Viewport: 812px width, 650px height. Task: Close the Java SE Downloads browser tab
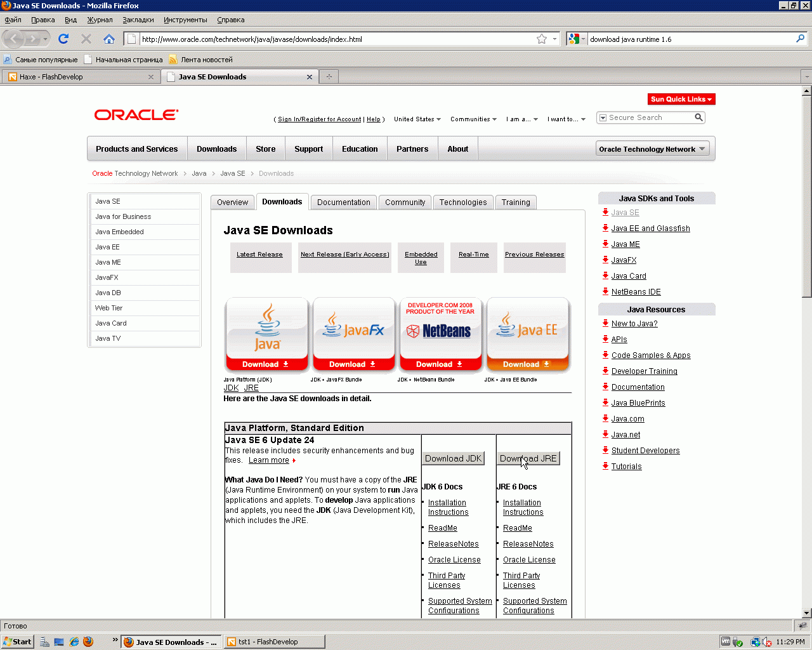310,77
